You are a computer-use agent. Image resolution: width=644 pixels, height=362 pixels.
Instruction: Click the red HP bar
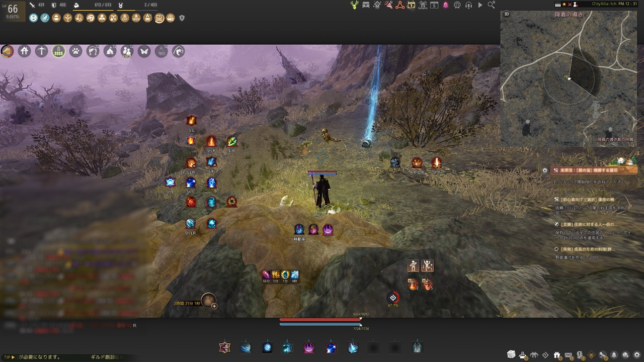(x=320, y=319)
